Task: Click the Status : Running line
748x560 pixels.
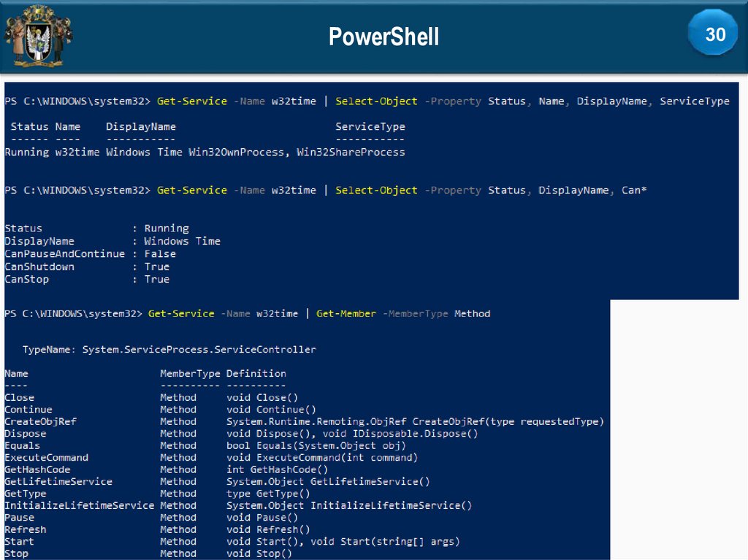Action: click(97, 229)
